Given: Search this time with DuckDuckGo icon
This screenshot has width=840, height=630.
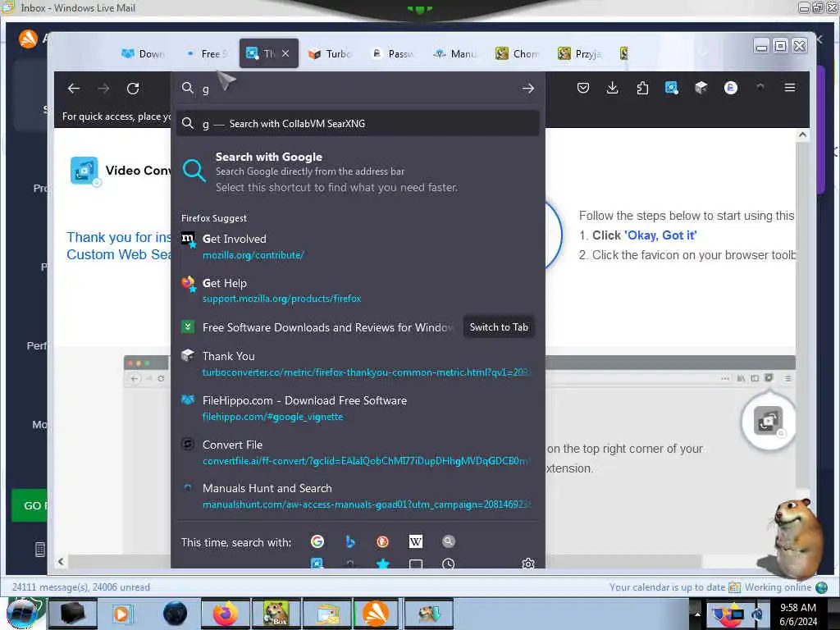Looking at the screenshot, I should 382,541.
